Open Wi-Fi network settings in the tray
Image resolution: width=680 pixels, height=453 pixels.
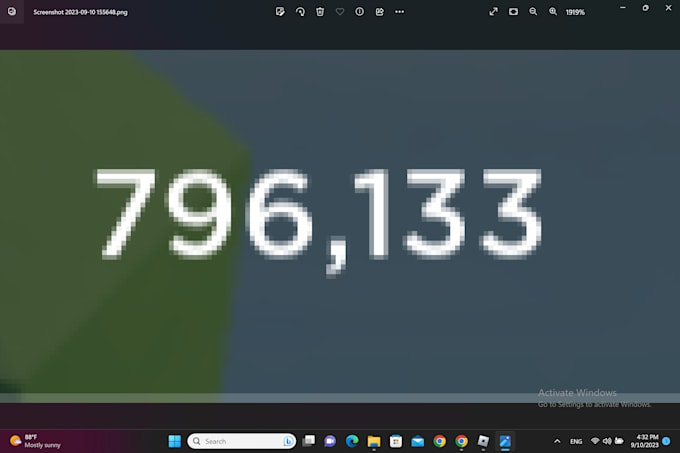point(595,441)
